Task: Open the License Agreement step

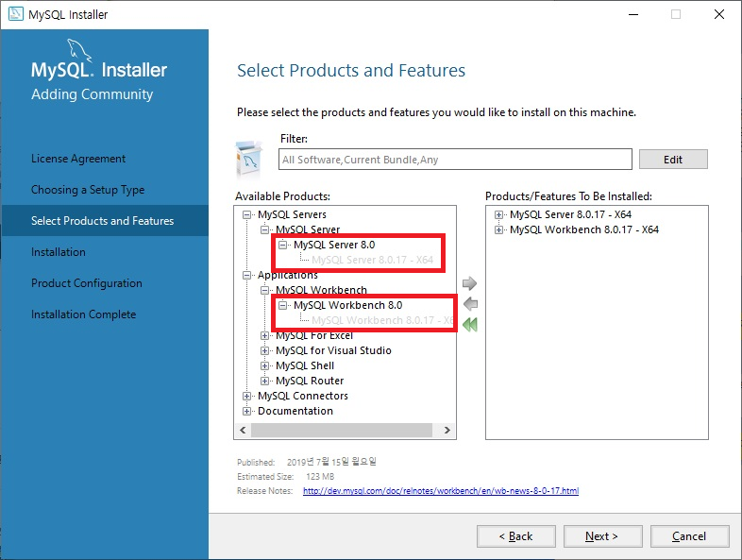Action: (78, 159)
